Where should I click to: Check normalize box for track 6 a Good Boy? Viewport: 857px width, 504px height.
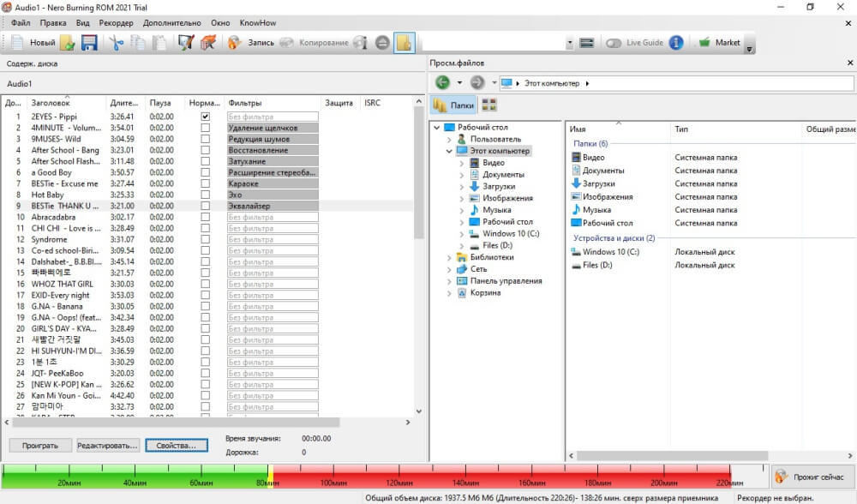pos(205,172)
